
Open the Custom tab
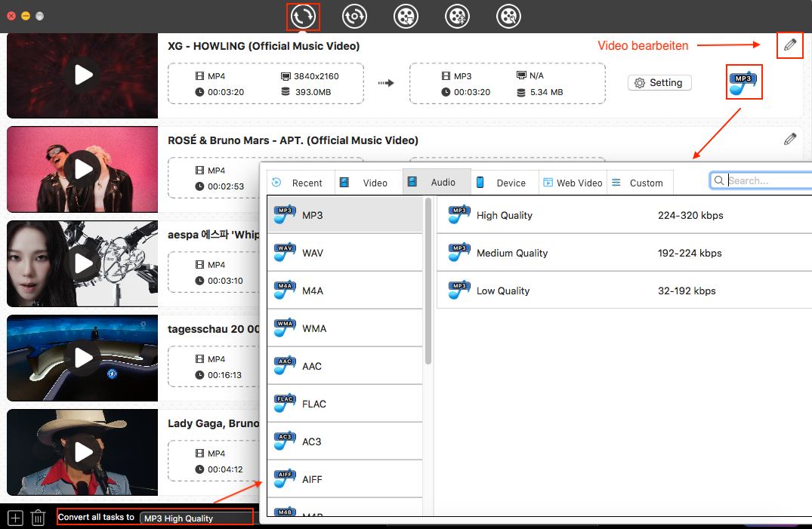(640, 183)
